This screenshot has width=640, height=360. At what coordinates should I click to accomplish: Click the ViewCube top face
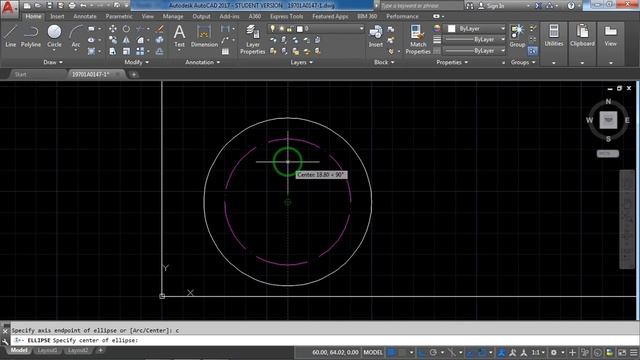click(608, 120)
